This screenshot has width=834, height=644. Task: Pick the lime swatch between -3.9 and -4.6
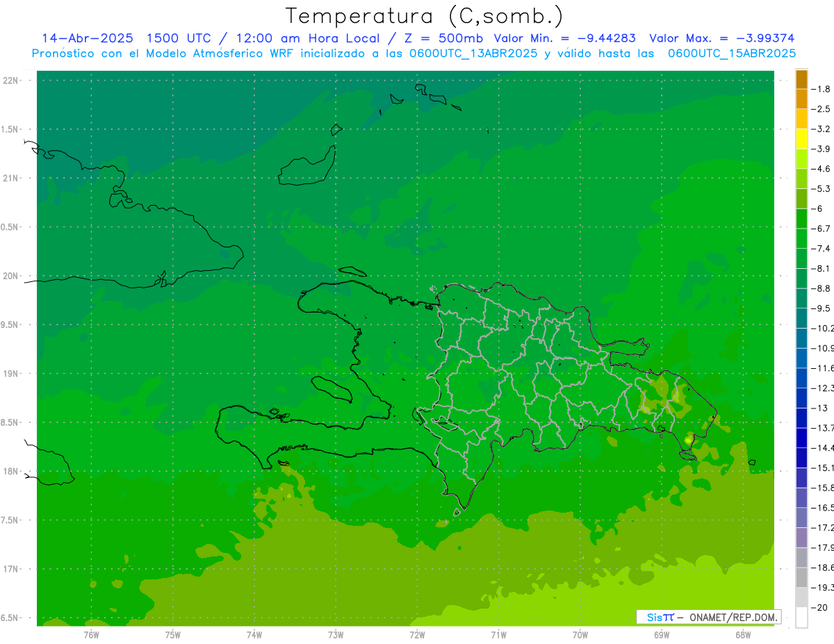click(x=801, y=159)
